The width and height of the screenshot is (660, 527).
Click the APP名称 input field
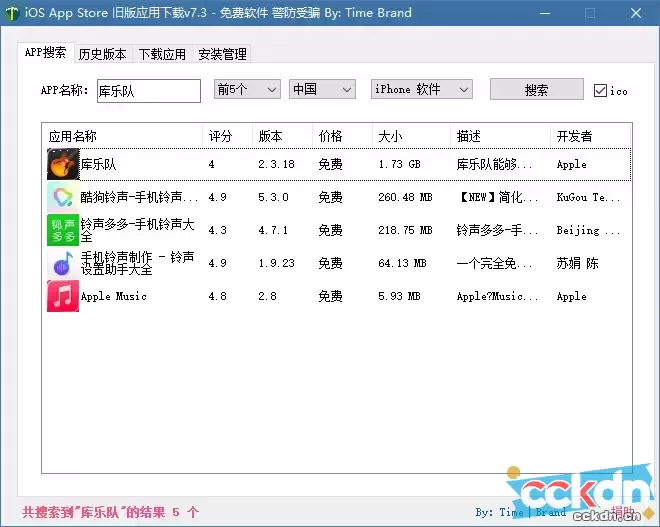(x=149, y=91)
